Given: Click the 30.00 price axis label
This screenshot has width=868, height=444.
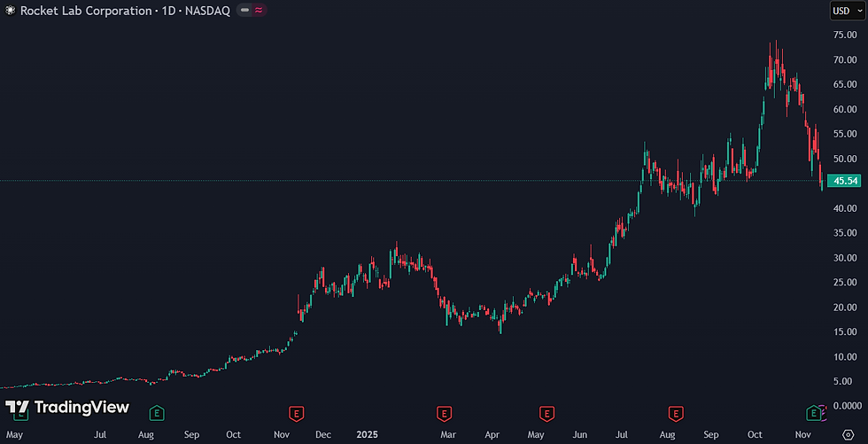Looking at the screenshot, I should 845,257.
